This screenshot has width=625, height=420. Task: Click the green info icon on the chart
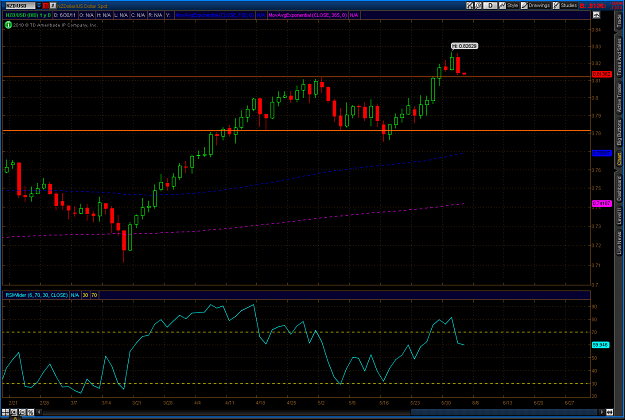click(x=8, y=25)
